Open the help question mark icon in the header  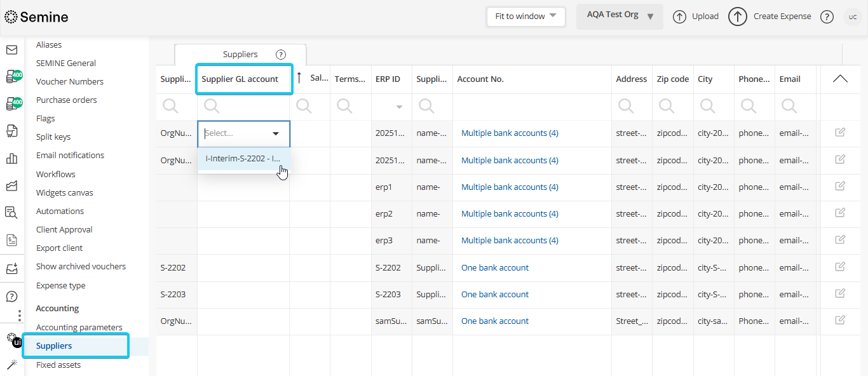point(827,17)
